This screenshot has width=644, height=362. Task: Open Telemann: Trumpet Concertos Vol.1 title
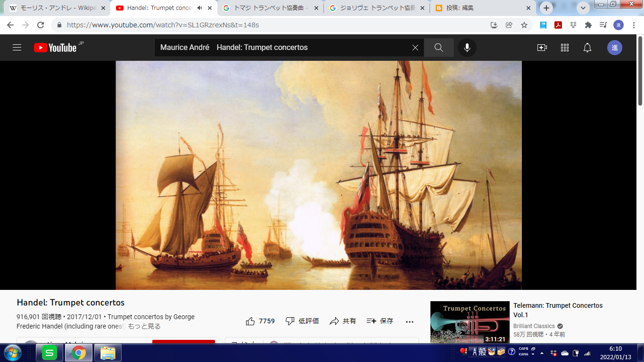click(x=558, y=310)
